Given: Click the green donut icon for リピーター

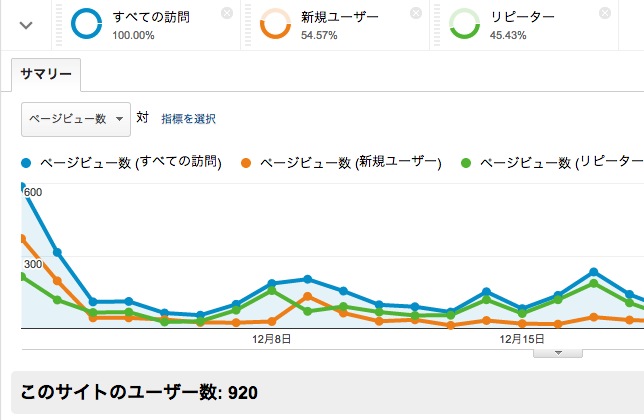Looking at the screenshot, I should tap(465, 24).
